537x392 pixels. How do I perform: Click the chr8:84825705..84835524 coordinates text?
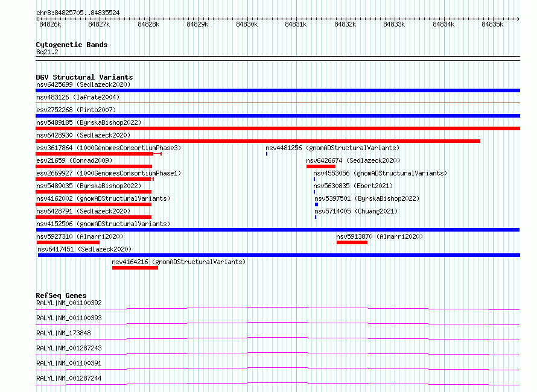pyautogui.click(x=78, y=13)
